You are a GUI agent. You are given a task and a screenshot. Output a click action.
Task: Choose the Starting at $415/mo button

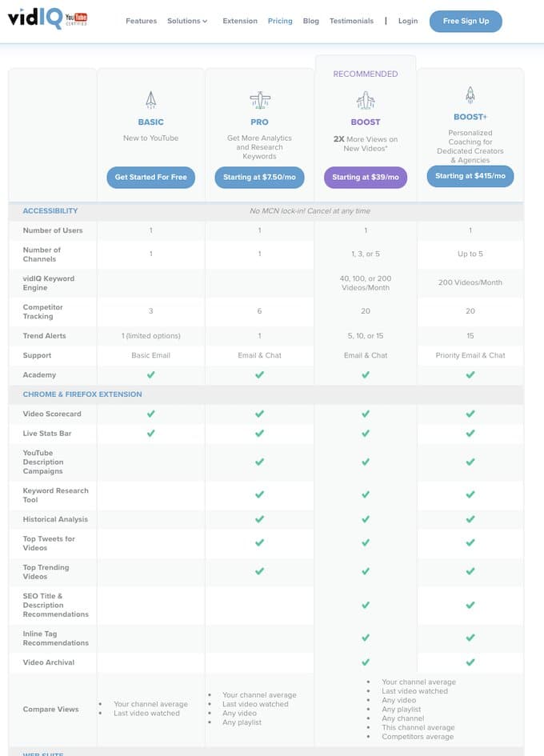470,176
